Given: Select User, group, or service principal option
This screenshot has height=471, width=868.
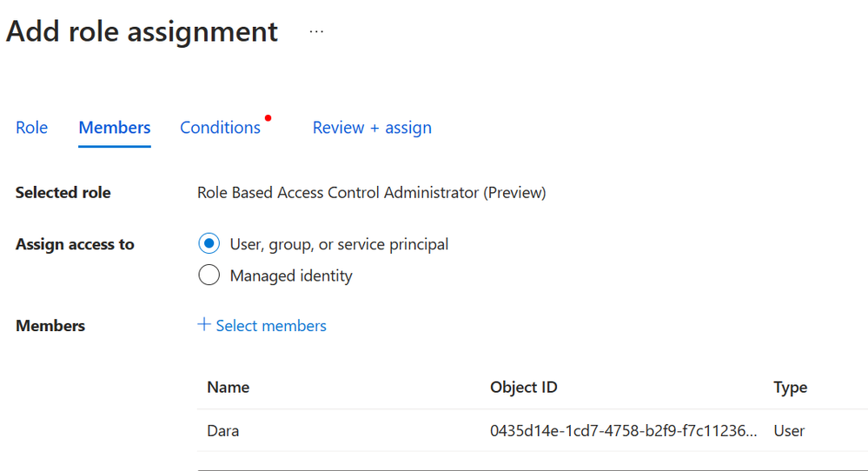Looking at the screenshot, I should pyautogui.click(x=209, y=244).
